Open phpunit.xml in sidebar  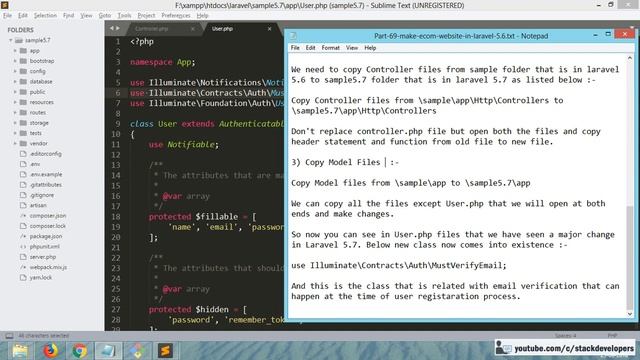click(44, 247)
